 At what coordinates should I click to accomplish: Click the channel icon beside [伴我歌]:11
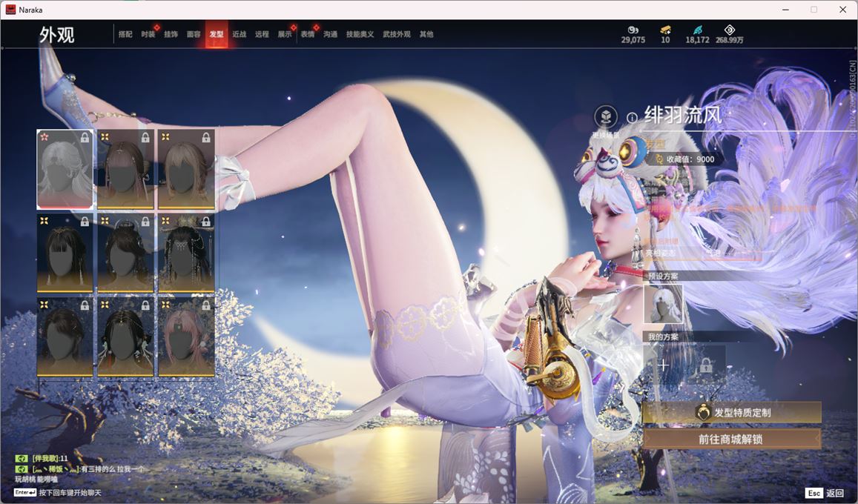click(x=22, y=459)
